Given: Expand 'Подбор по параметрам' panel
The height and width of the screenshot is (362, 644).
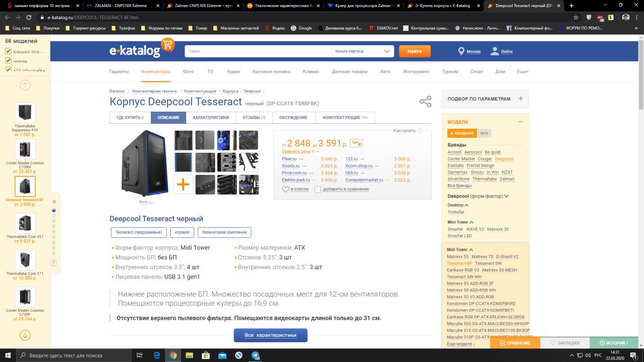Looking at the screenshot, I should pyautogui.click(x=521, y=99).
